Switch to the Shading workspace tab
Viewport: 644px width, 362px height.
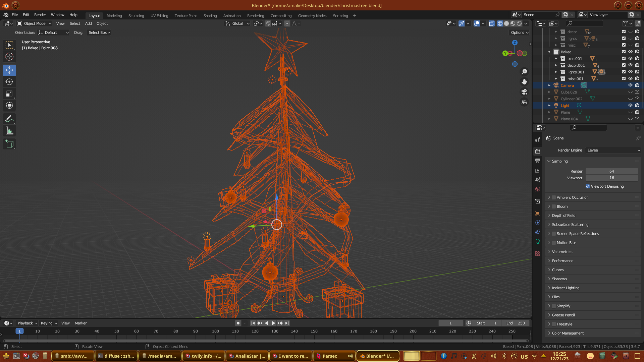tap(210, 16)
